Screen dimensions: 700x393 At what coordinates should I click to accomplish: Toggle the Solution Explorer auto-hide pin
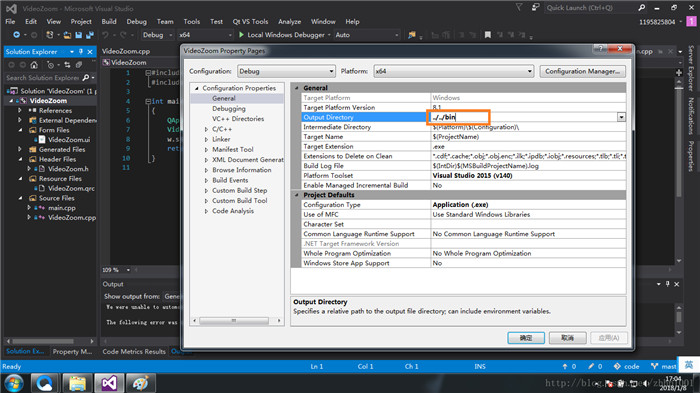click(x=81, y=52)
